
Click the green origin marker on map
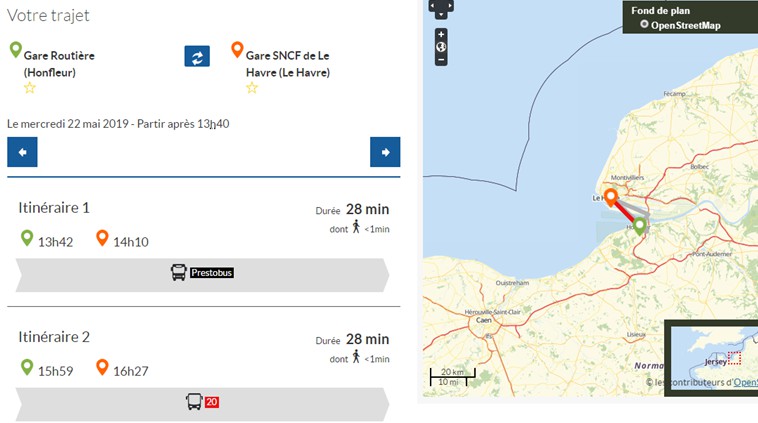[640, 225]
